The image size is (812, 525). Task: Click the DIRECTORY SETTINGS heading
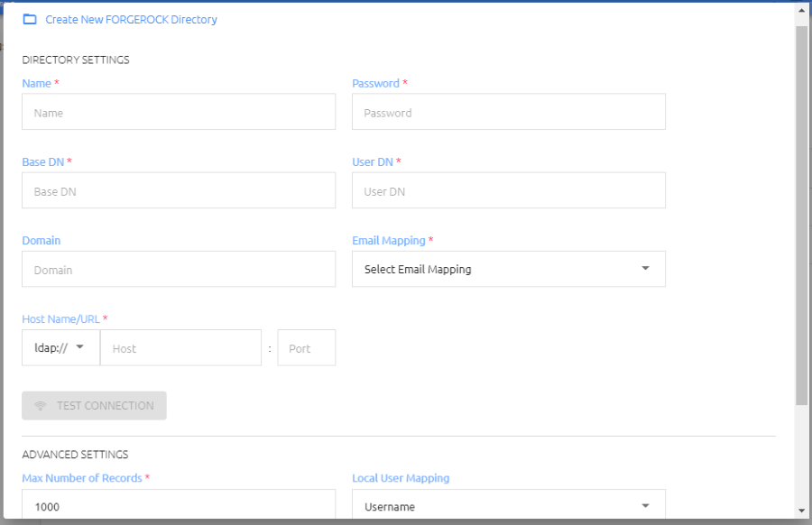[x=76, y=60]
